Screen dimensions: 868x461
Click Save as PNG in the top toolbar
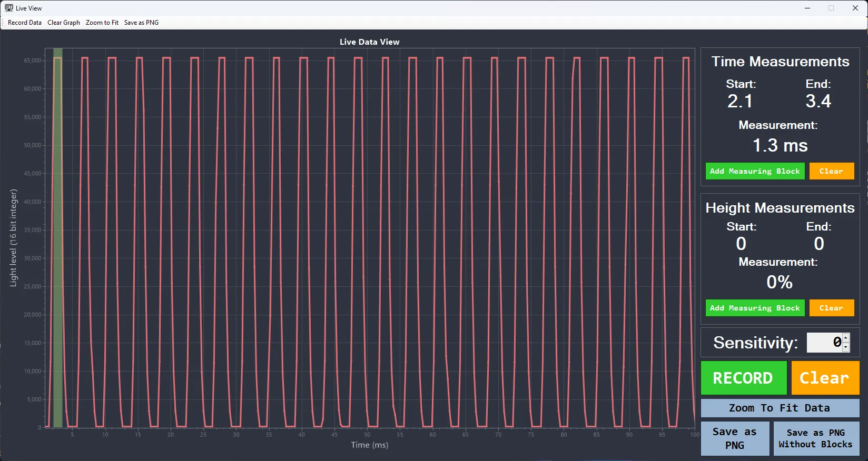tap(141, 23)
